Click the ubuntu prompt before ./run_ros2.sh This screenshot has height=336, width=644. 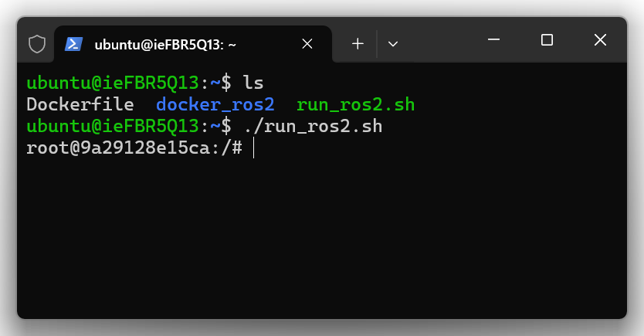[114, 126]
